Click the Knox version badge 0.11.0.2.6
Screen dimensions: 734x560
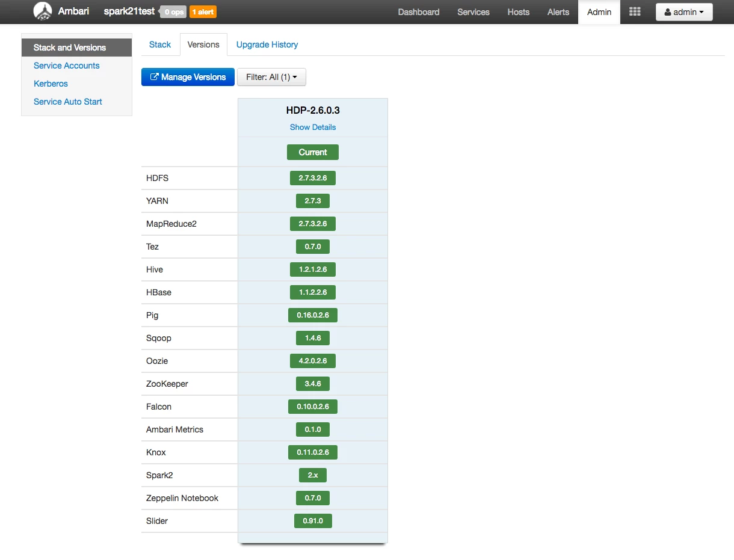click(x=313, y=452)
